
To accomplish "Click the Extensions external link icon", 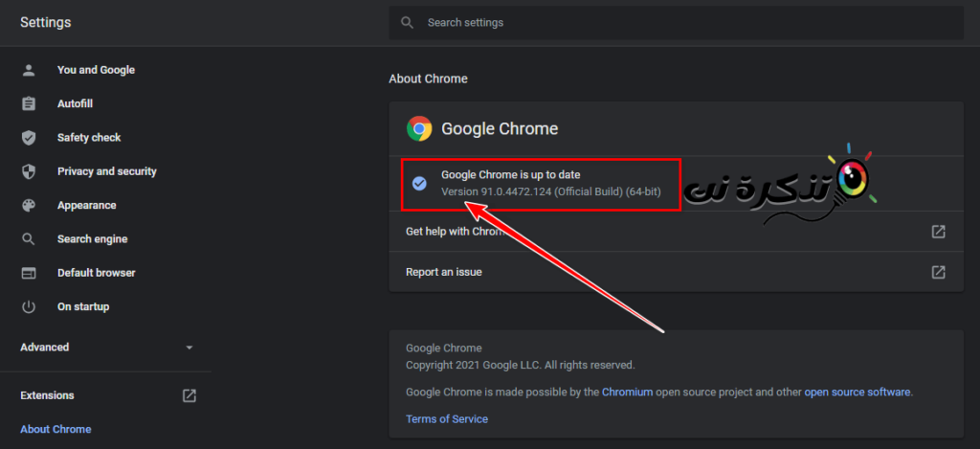I will [189, 395].
